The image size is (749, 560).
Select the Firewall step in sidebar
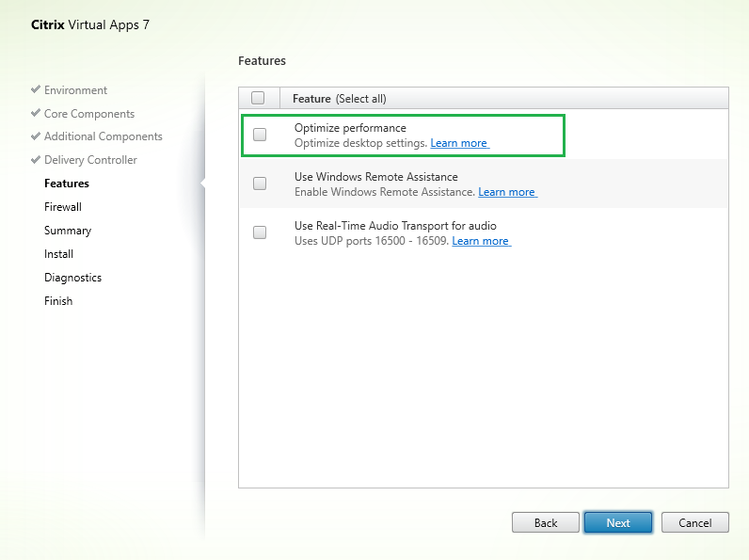tap(63, 207)
